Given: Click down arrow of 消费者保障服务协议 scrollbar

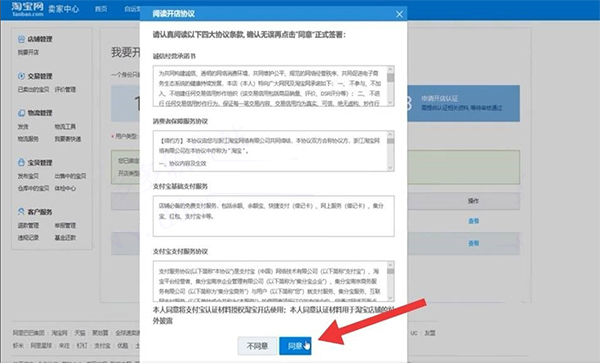Looking at the screenshot, I should [390, 168].
